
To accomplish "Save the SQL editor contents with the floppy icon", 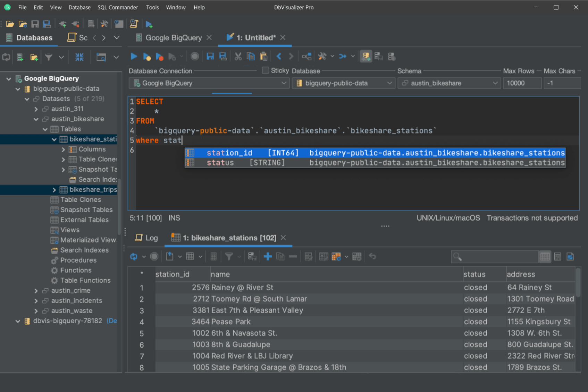I will pos(210,56).
